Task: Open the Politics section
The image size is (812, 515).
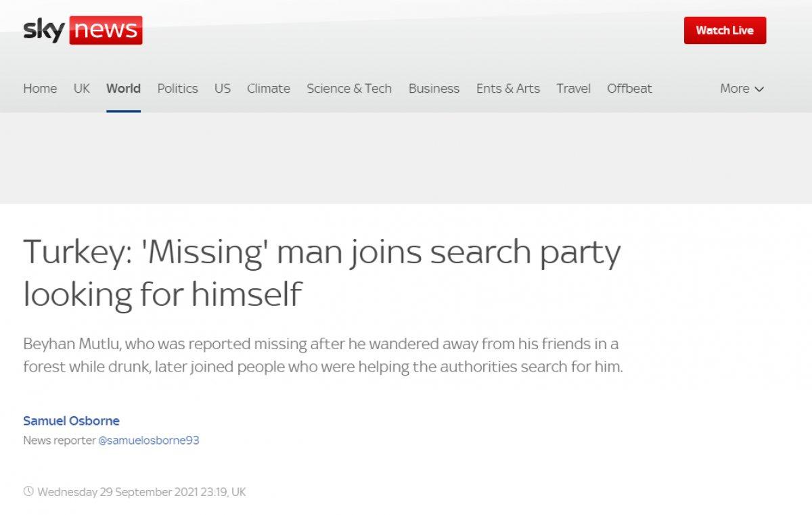Action: 177,89
